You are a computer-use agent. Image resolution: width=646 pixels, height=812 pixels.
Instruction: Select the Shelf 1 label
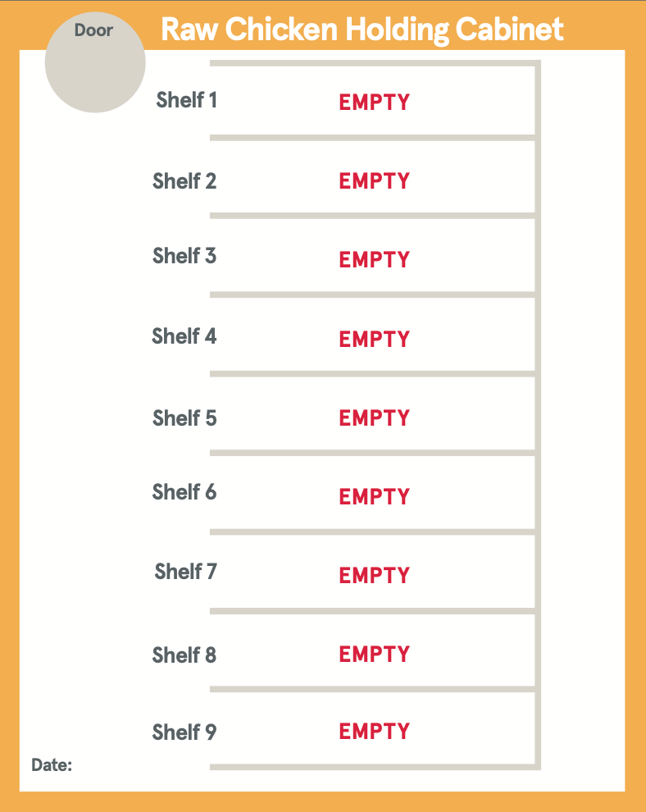point(187,101)
